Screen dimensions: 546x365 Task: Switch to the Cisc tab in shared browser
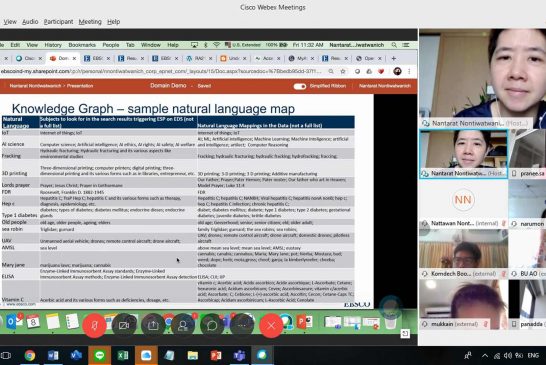[29, 59]
